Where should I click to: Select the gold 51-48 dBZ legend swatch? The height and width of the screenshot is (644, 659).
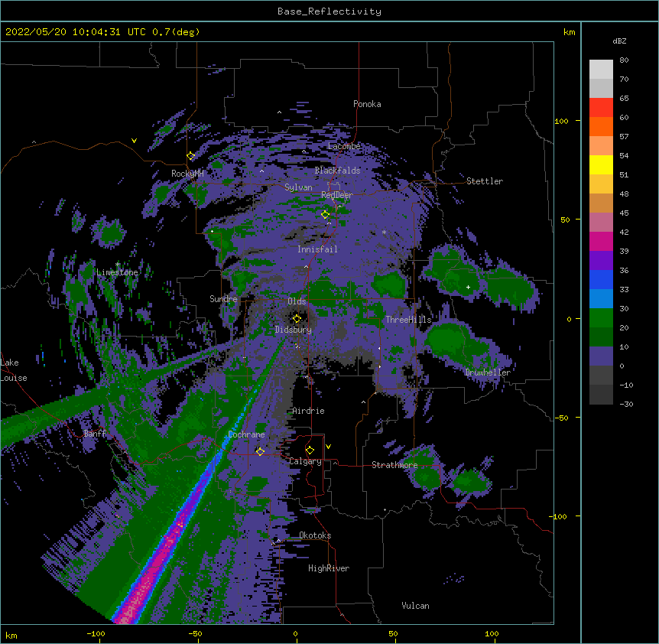pos(601,184)
